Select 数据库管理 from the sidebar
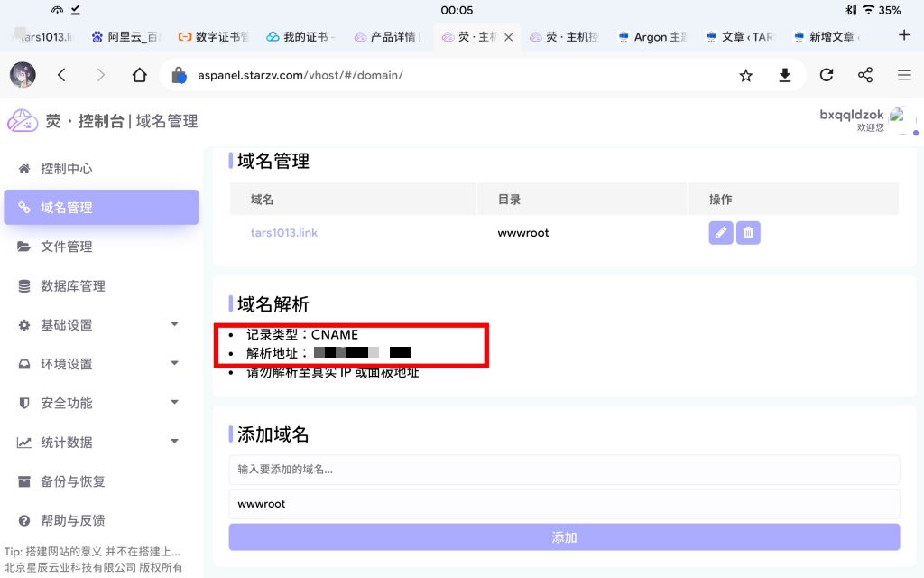 click(72, 286)
